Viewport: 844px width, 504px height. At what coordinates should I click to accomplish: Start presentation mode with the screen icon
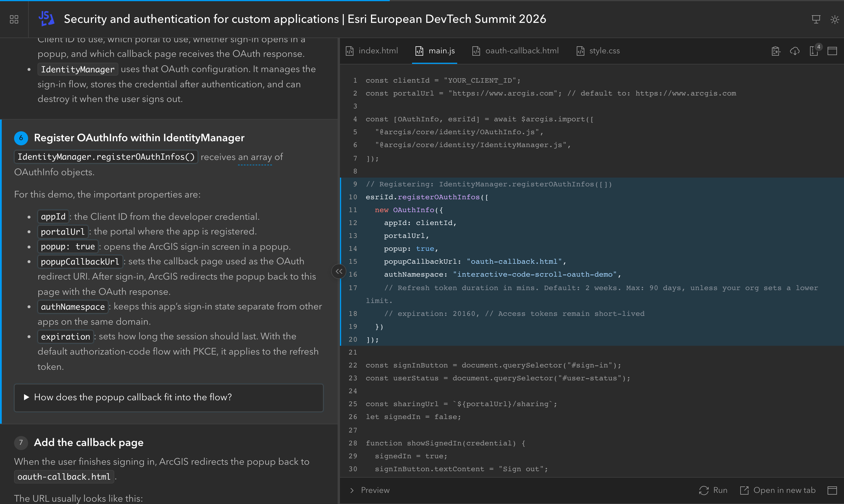point(816,19)
